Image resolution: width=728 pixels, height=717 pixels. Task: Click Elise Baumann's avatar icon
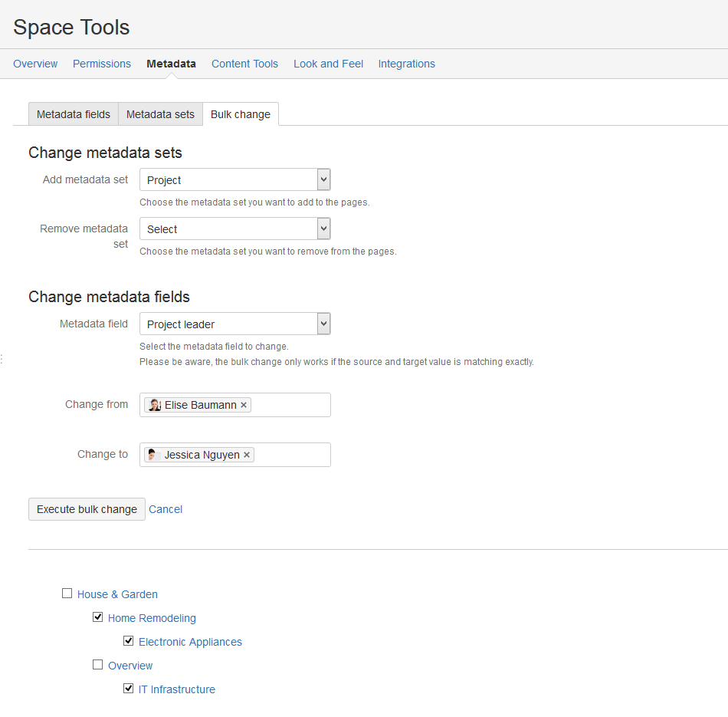coord(155,405)
